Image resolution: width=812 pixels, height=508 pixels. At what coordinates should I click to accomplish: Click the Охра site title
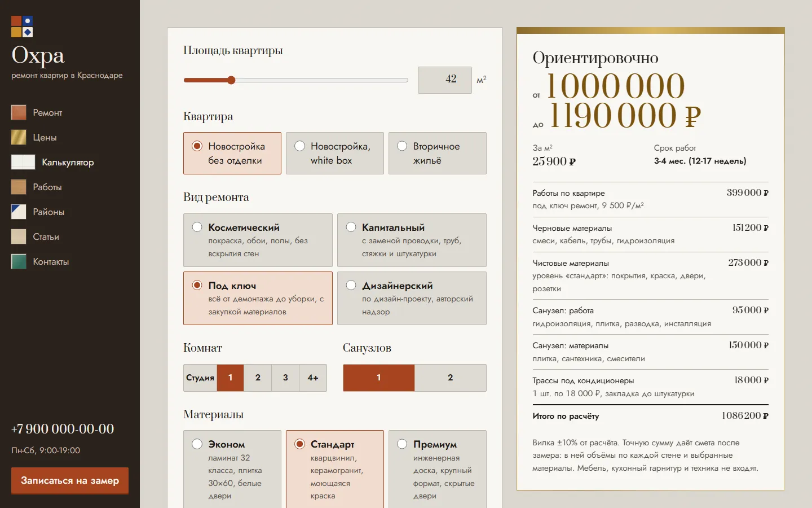click(38, 55)
